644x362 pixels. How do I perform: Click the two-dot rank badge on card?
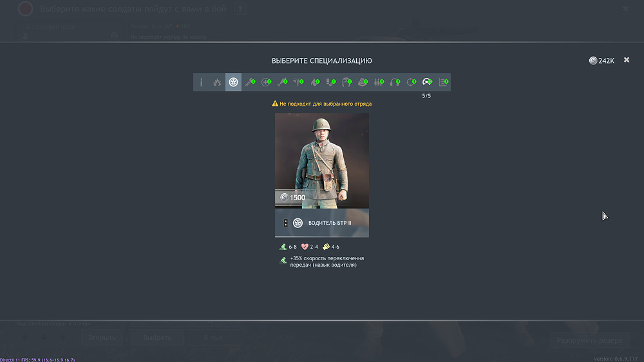tap(285, 223)
